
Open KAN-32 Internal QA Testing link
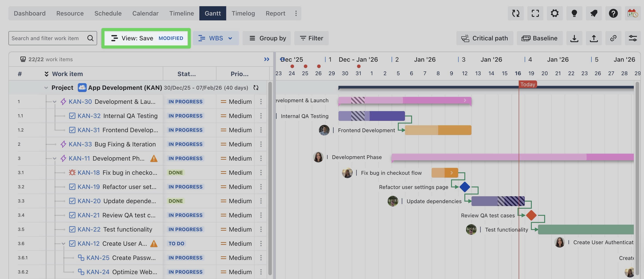pyautogui.click(x=89, y=116)
